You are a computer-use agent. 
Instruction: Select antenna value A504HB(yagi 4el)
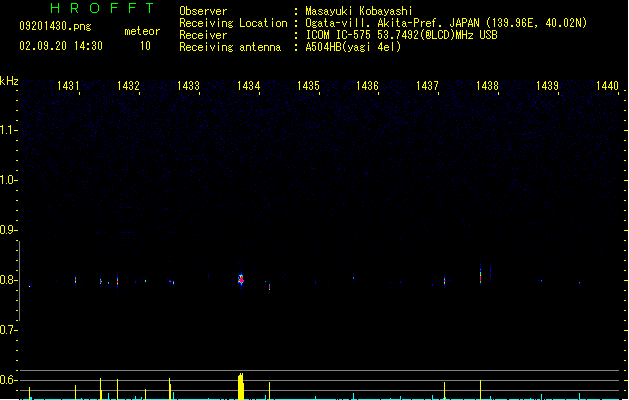pos(353,47)
